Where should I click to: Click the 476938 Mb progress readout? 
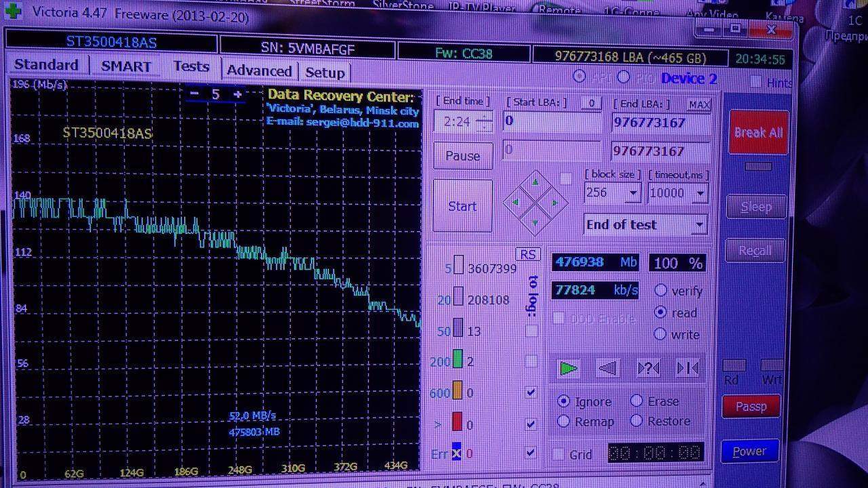(596, 262)
